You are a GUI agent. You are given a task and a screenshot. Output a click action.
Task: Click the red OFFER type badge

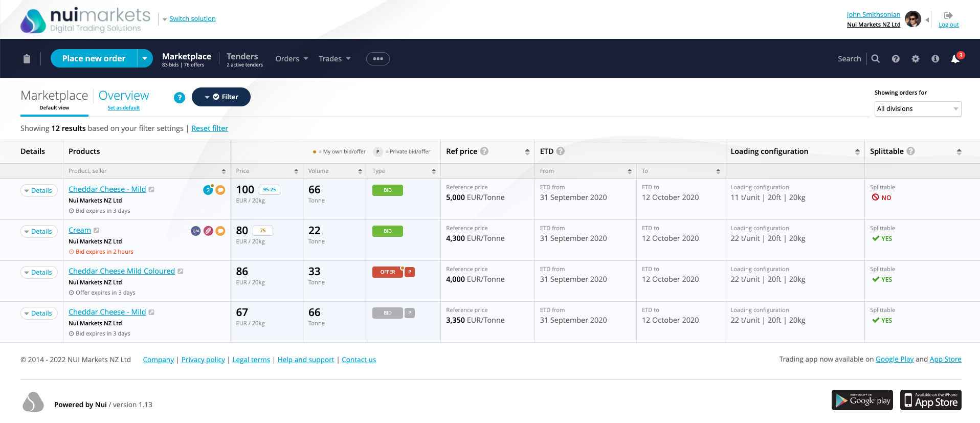[388, 272]
